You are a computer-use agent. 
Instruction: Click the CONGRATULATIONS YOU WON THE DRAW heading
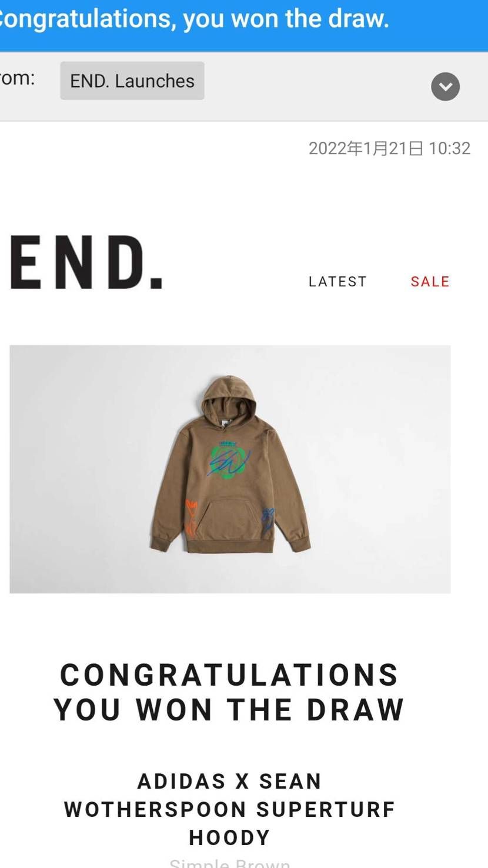point(229,692)
